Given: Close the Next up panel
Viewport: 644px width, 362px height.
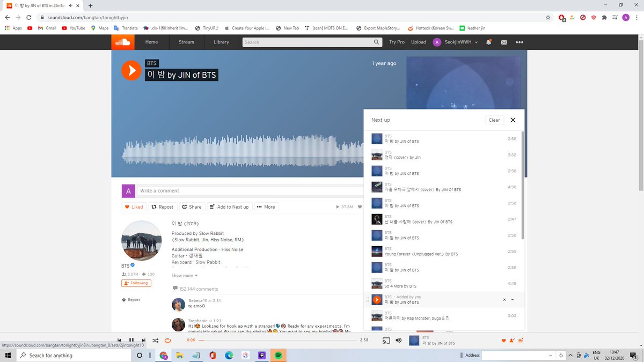Looking at the screenshot, I should [x=513, y=120].
